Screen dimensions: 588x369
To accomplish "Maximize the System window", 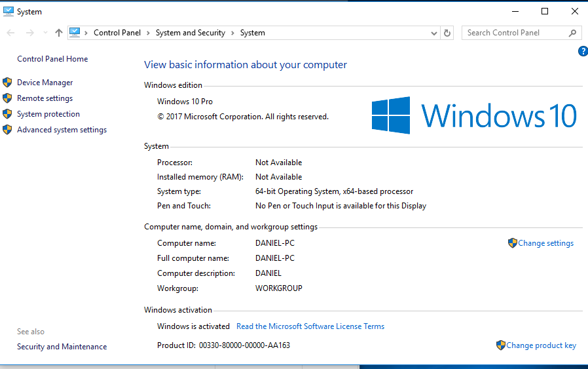I will tap(545, 11).
